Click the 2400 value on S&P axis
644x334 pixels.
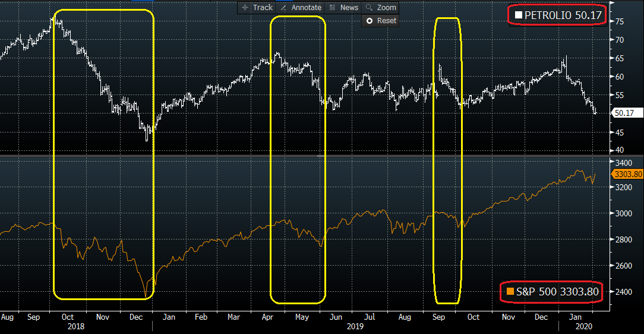(x=624, y=292)
